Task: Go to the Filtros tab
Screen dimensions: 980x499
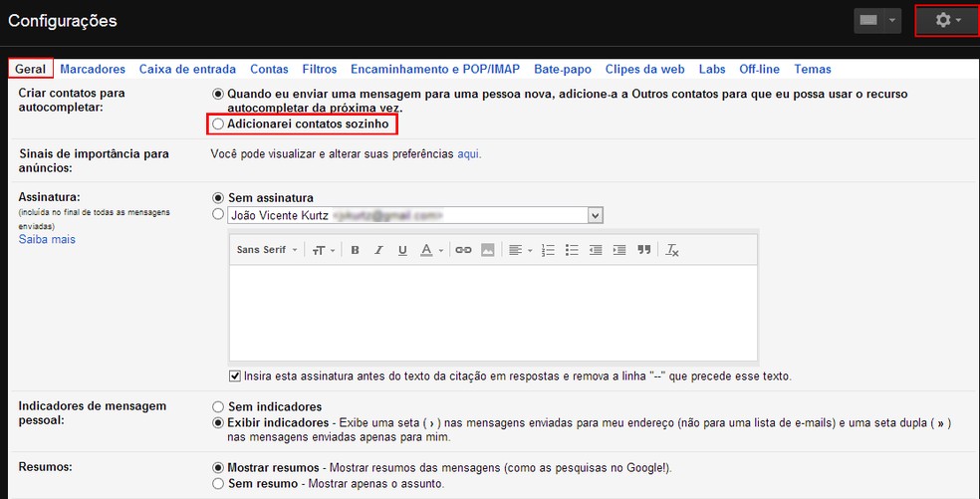Action: (x=320, y=70)
